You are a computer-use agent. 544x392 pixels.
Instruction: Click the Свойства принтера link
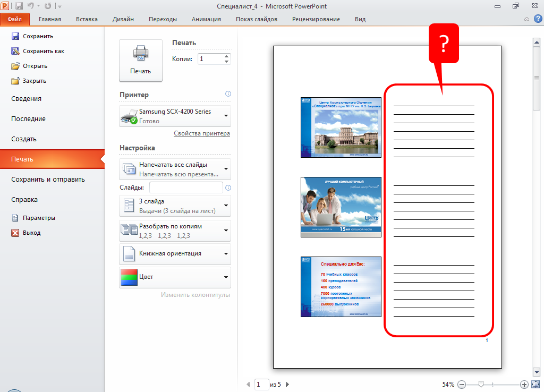(x=201, y=133)
